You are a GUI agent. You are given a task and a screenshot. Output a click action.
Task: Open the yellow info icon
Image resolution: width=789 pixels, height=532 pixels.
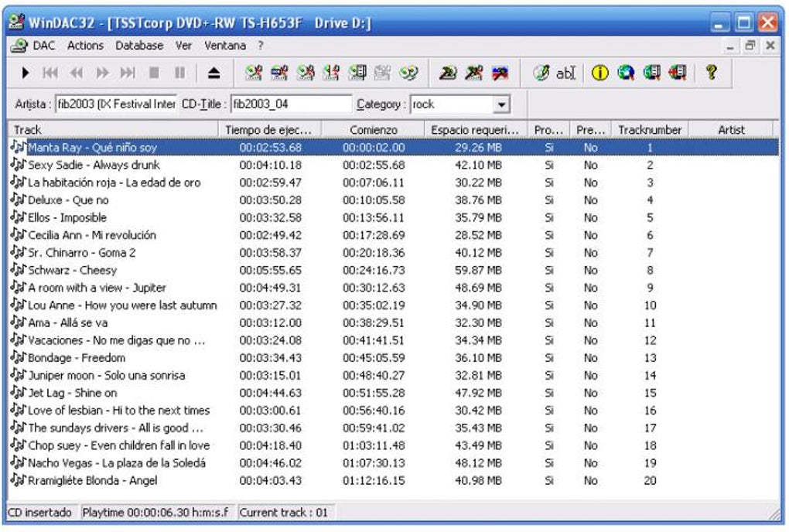click(x=599, y=73)
